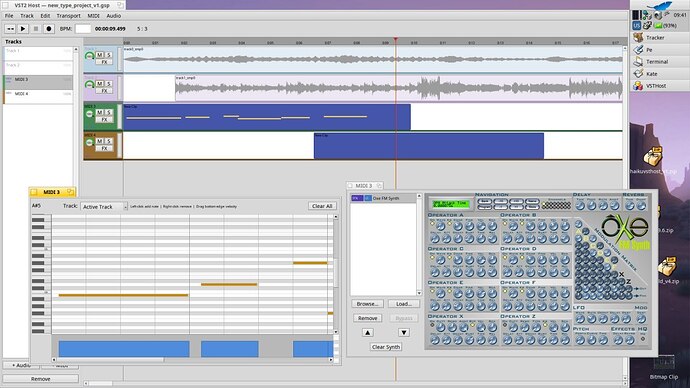Start playback with the play button
This screenshot has width=690, height=388.
click(x=23, y=29)
